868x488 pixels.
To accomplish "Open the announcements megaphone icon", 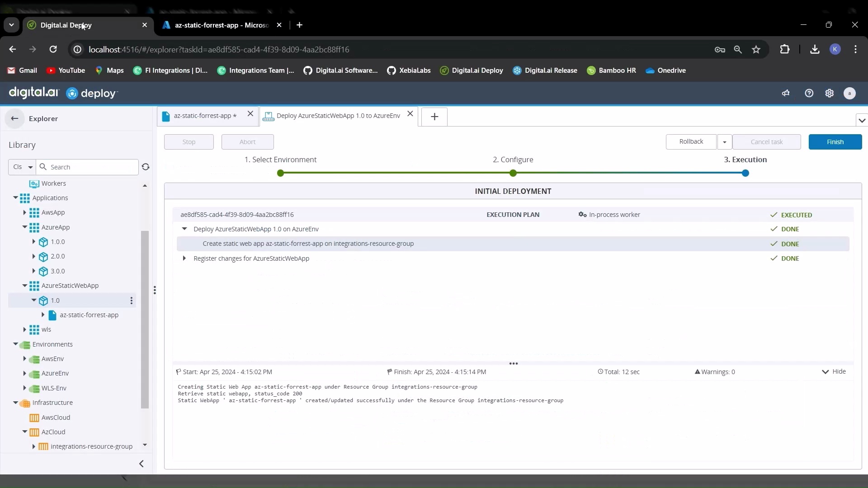I will pos(786,93).
